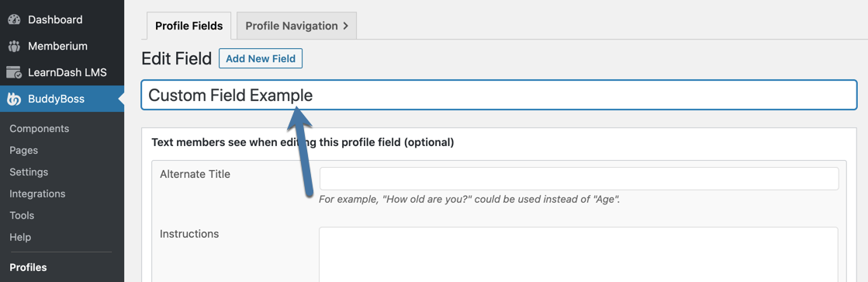Image resolution: width=868 pixels, height=282 pixels.
Task: Click the LearnDash LMS icon
Action: point(14,72)
